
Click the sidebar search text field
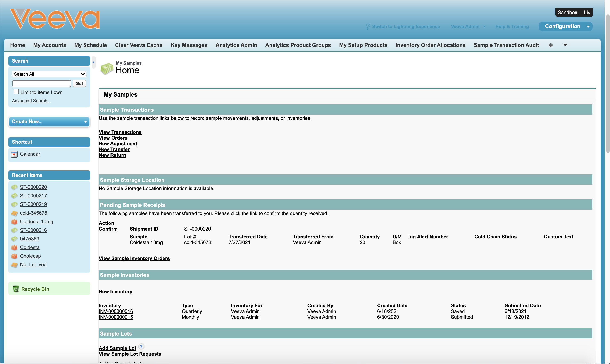(x=41, y=84)
